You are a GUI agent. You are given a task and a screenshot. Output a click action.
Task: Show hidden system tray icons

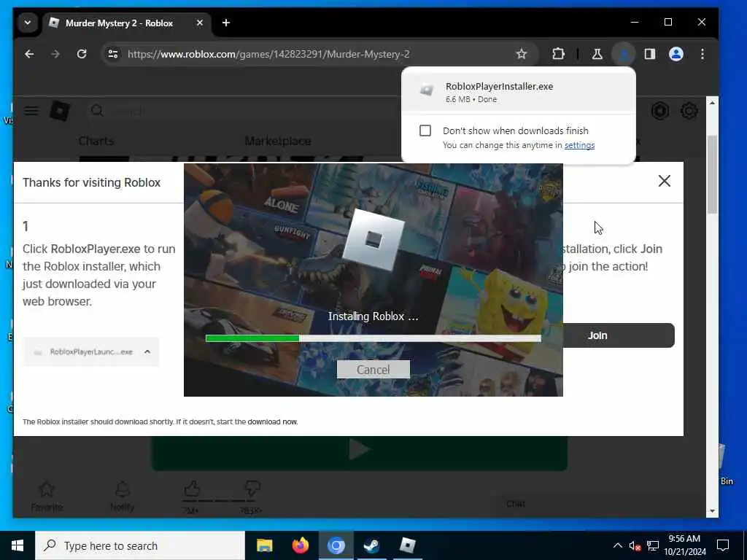coord(617,545)
